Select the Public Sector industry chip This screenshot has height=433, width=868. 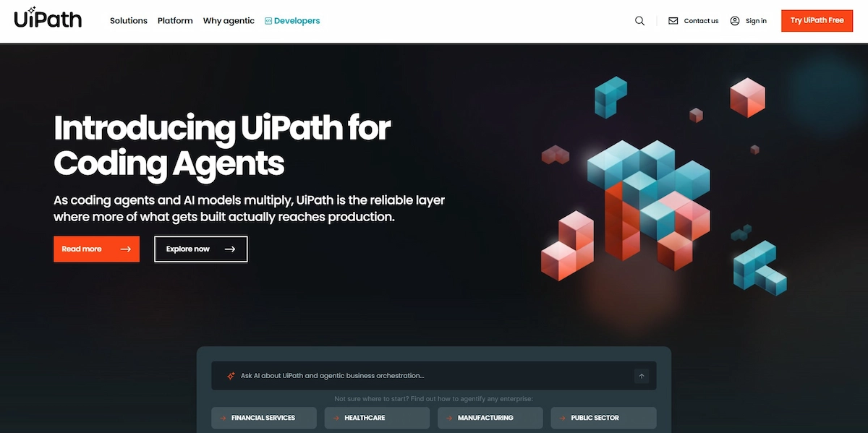click(x=603, y=418)
